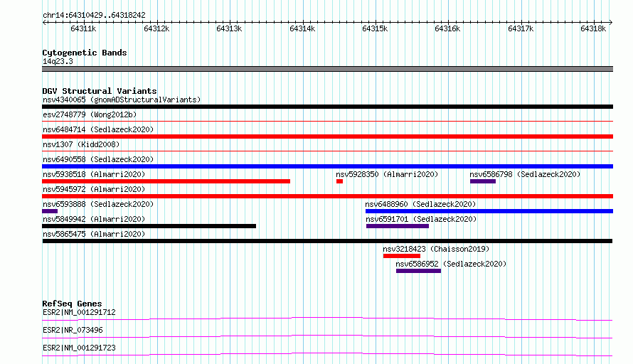633x364 pixels.
Task: Open the nsv5928350 (Almarri2020) variant label
Action: pyautogui.click(x=387, y=174)
